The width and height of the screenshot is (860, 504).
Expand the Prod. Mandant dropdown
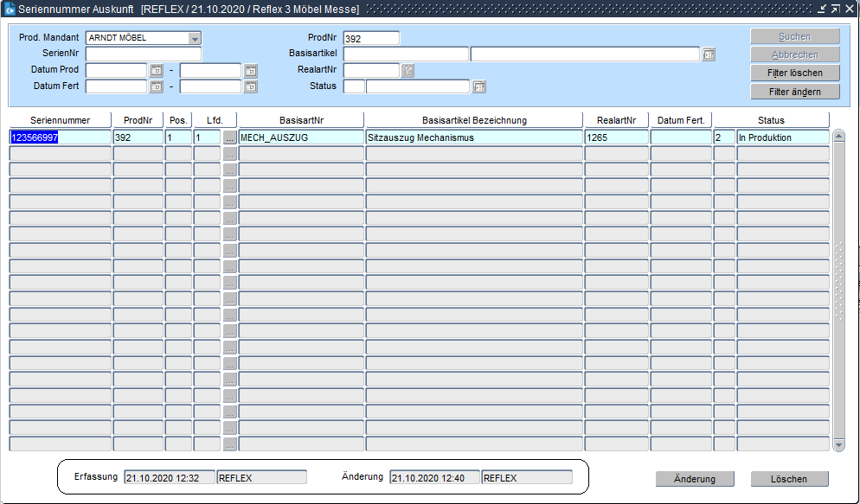(195, 39)
